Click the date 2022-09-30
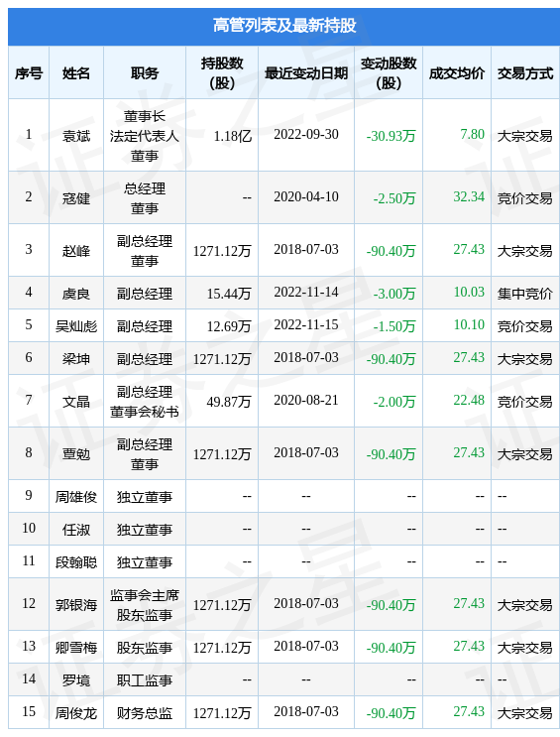Image resolution: width=560 pixels, height=737 pixels. [306, 135]
